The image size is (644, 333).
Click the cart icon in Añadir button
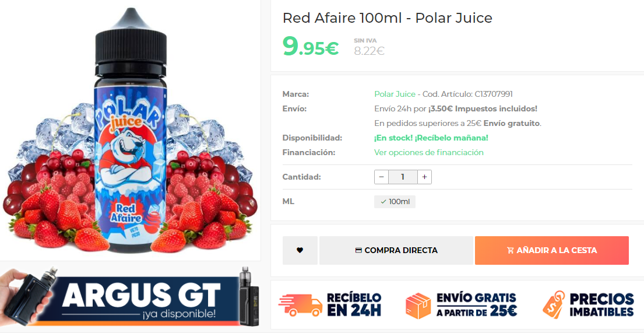(511, 250)
